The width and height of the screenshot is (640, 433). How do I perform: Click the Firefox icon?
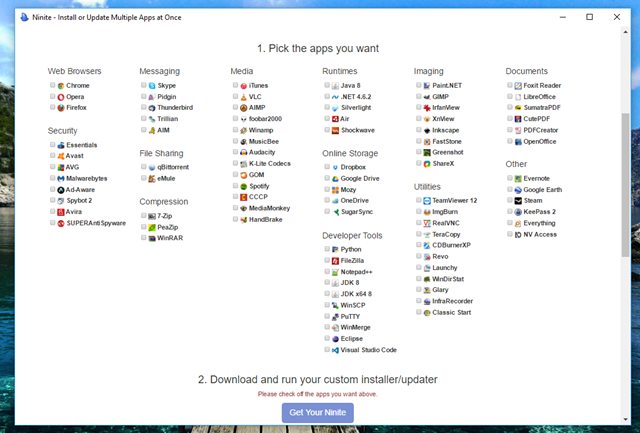tap(61, 108)
